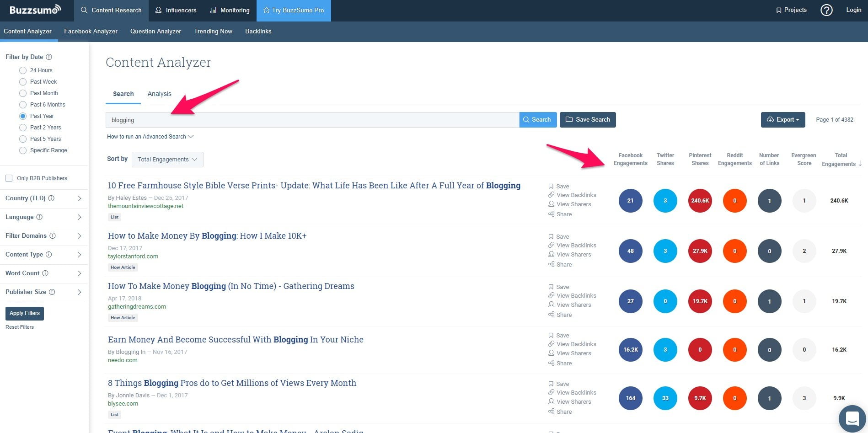Select the Past Month date filter
The height and width of the screenshot is (433, 868).
click(x=23, y=93)
